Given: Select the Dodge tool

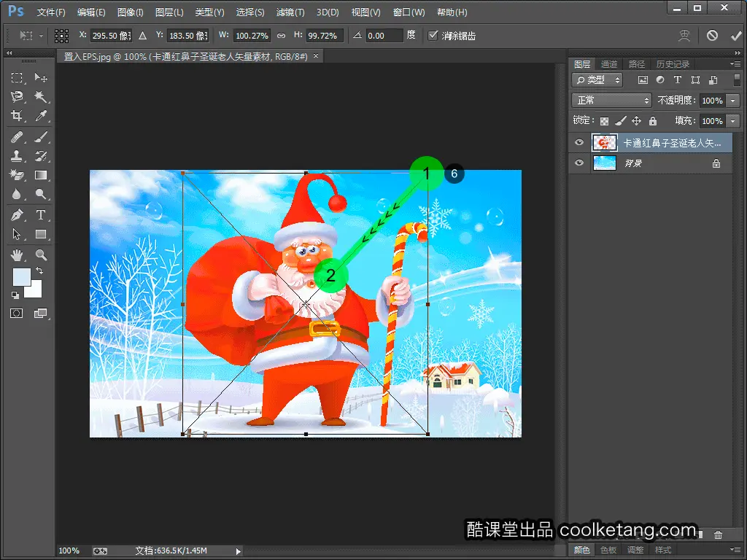Looking at the screenshot, I should (x=41, y=194).
